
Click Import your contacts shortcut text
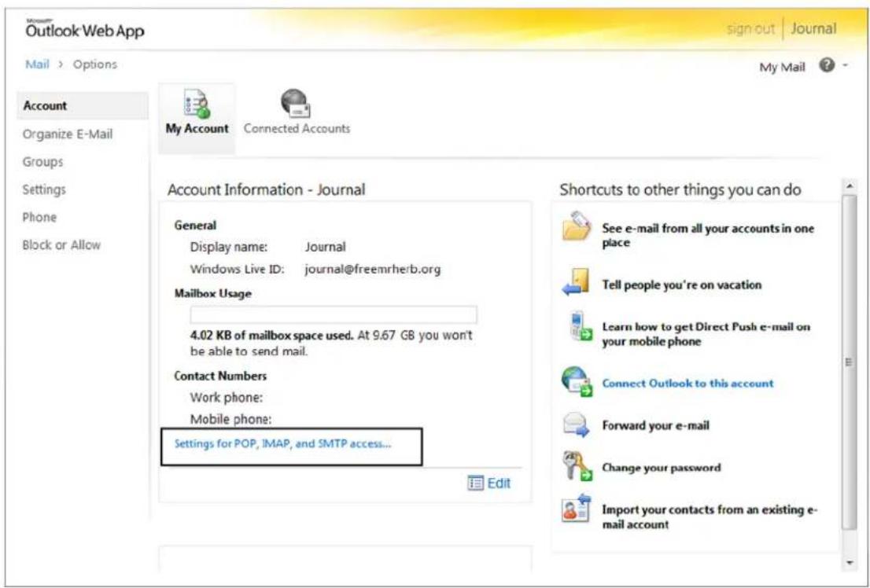coord(710,516)
